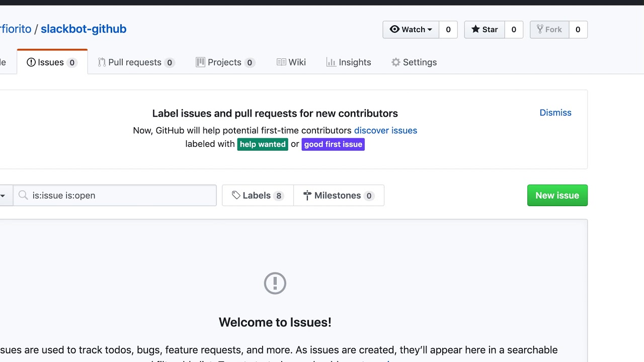Click the Issues exclamation icon in tab
This screenshot has height=362, width=644.
pos(31,62)
